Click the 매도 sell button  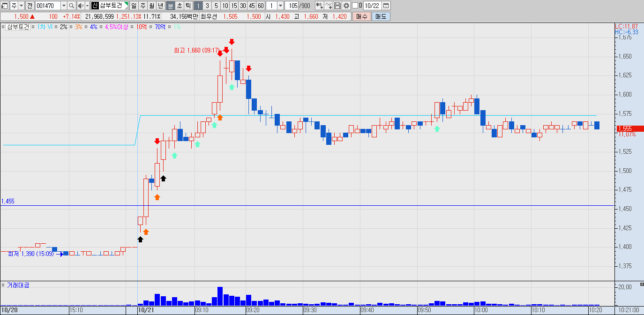(381, 16)
